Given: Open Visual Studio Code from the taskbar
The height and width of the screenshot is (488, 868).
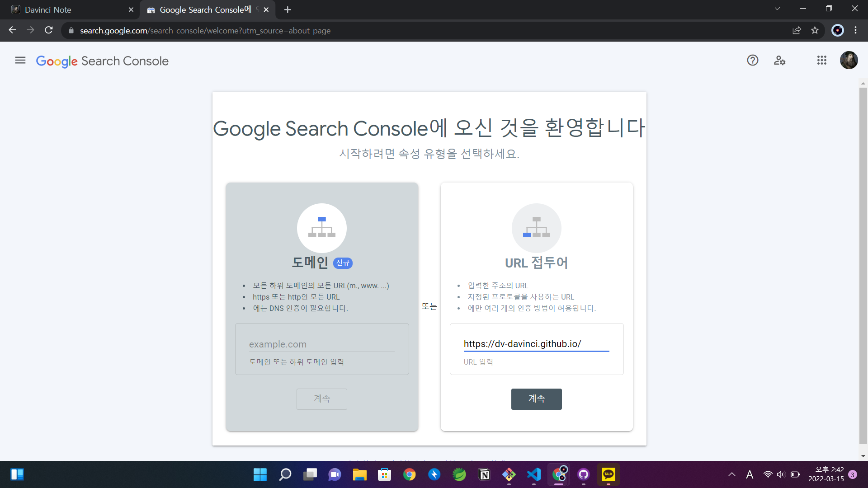Looking at the screenshot, I should (534, 474).
